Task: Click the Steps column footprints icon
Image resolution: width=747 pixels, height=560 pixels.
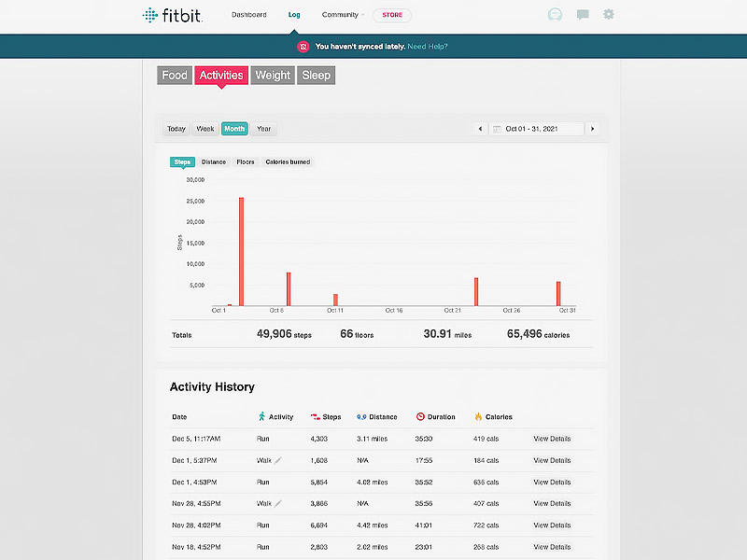Action: coord(315,417)
